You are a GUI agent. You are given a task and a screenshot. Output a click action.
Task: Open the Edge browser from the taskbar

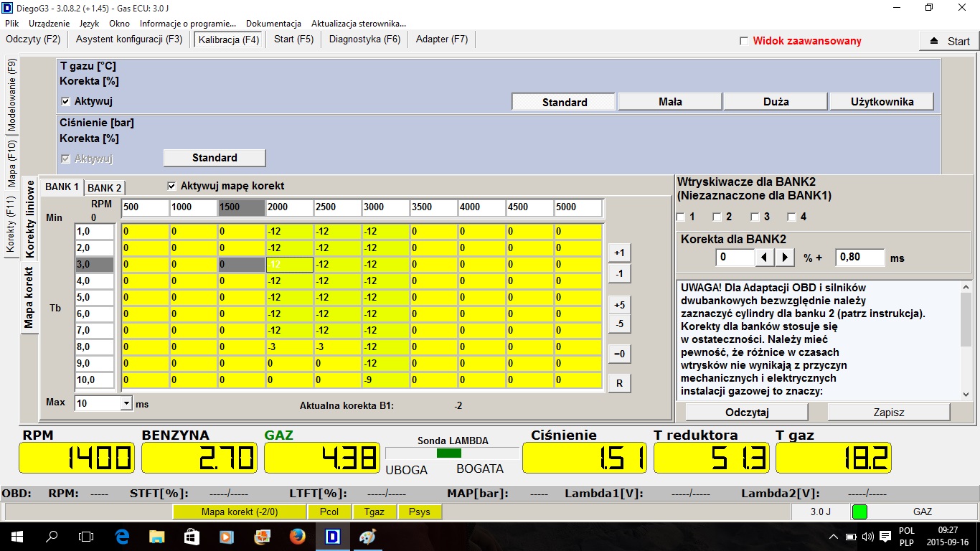122,536
